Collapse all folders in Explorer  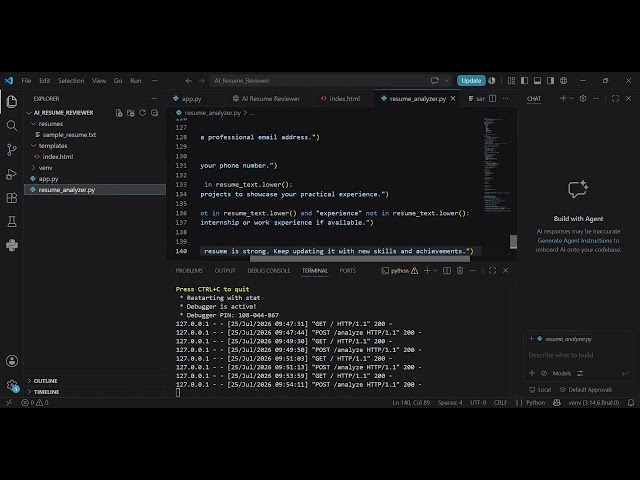pos(154,113)
